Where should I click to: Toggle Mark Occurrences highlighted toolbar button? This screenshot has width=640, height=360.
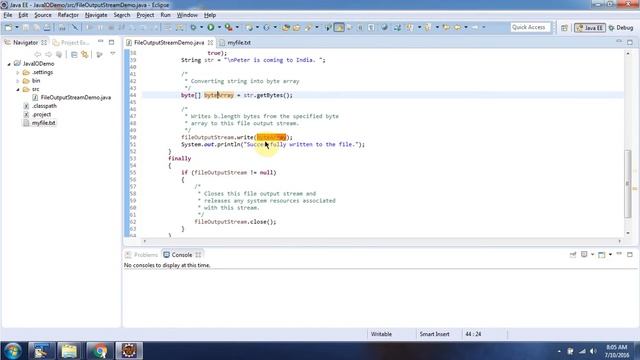pos(339,27)
